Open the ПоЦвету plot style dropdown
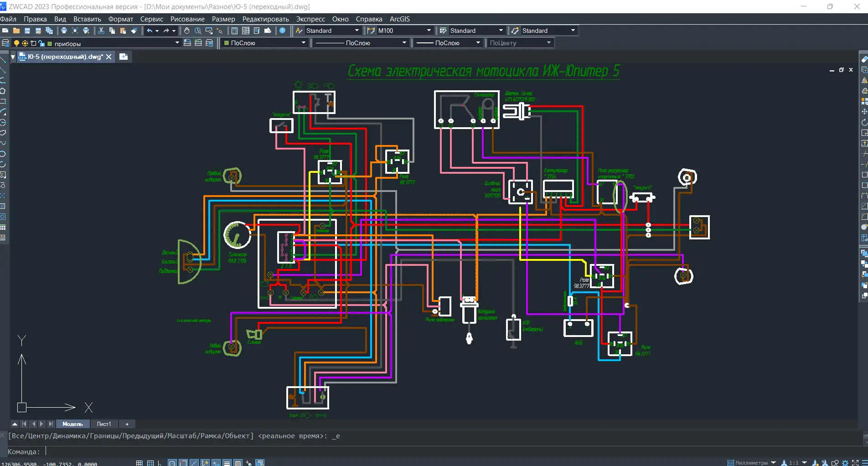The image size is (868, 466). [548, 43]
